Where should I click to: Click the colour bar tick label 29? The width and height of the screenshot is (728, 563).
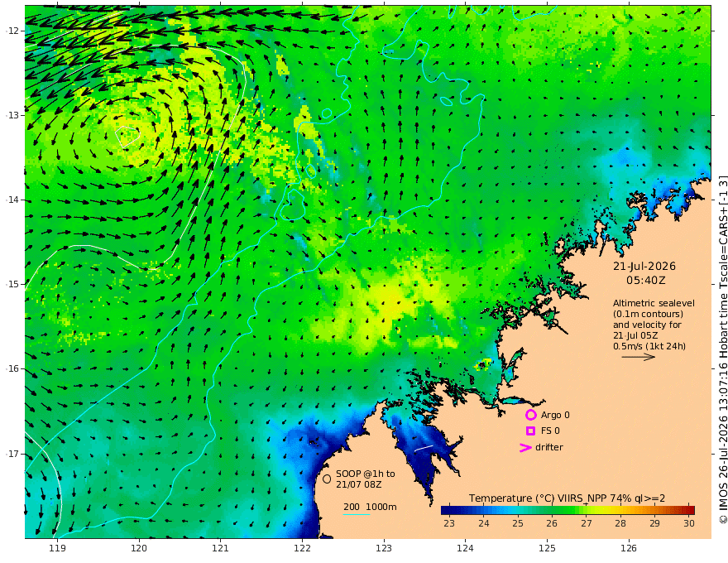654,523
